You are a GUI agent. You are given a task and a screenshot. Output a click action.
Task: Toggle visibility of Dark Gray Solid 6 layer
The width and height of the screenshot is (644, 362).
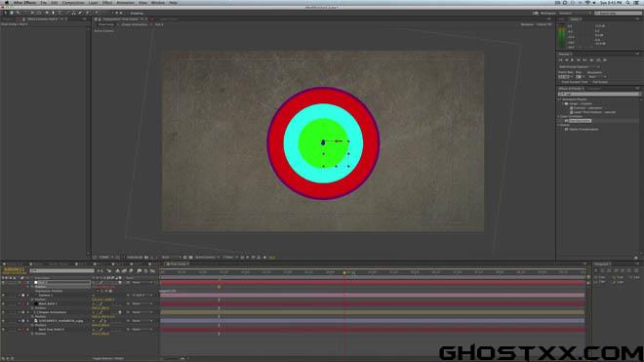click(3, 329)
